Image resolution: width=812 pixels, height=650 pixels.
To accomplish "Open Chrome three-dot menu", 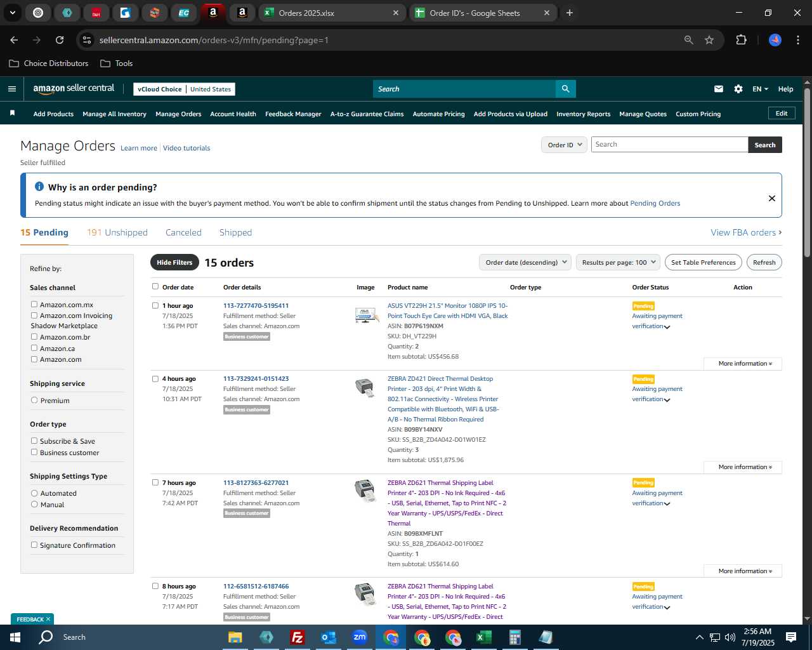I will click(797, 40).
